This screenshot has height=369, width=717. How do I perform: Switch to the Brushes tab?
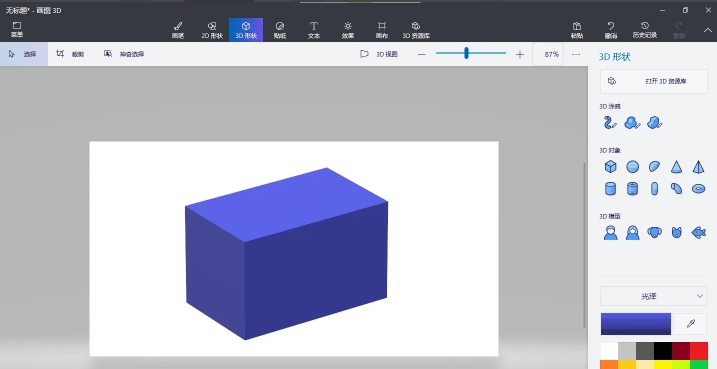[x=178, y=30]
